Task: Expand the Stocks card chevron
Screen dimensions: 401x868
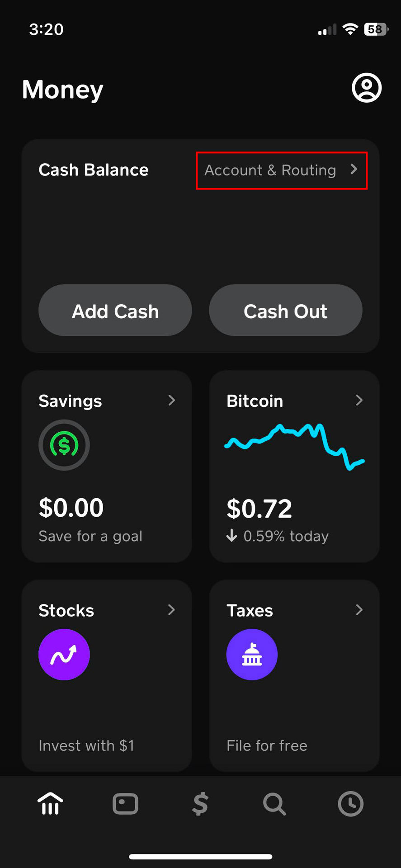Action: (171, 609)
